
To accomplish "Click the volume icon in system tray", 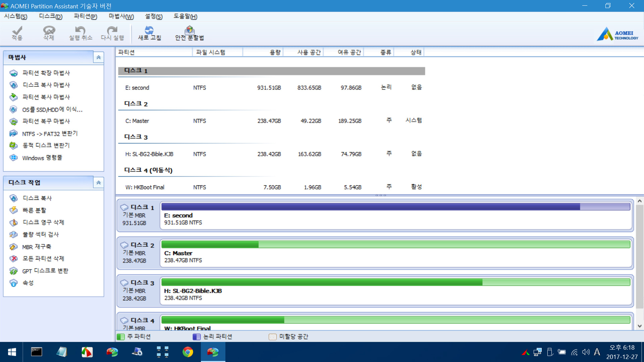I will (586, 352).
